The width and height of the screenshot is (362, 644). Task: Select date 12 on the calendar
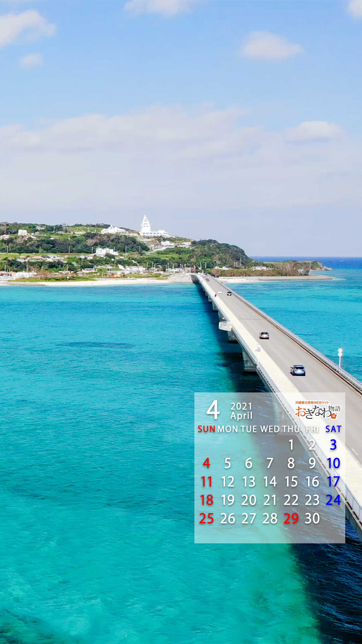(228, 482)
